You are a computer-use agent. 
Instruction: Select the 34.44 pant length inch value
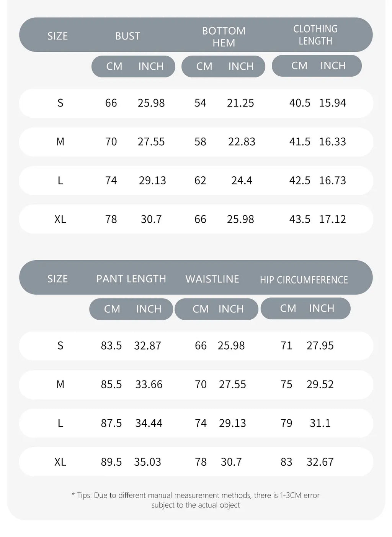click(x=149, y=423)
